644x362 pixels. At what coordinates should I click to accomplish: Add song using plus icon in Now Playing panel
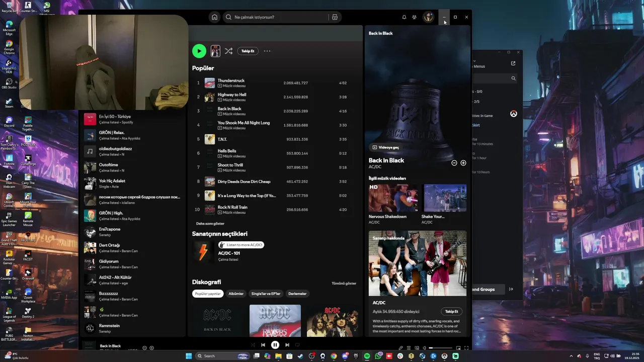point(463,163)
